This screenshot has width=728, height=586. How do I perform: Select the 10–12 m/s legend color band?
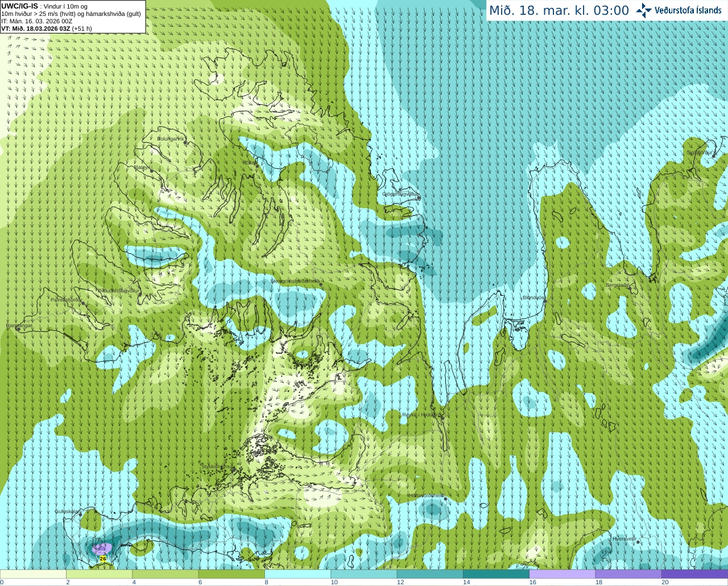coord(364,574)
